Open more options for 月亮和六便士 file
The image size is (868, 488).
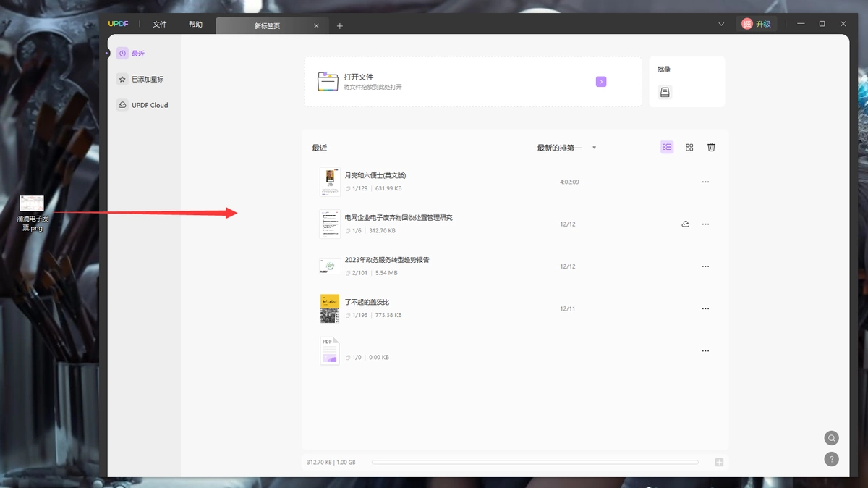pos(706,182)
